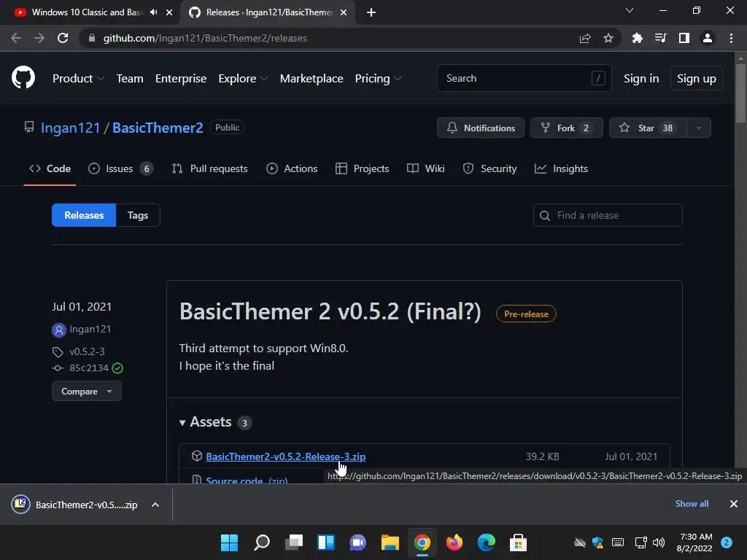Toggle the Chrome side panel icon

pyautogui.click(x=684, y=38)
